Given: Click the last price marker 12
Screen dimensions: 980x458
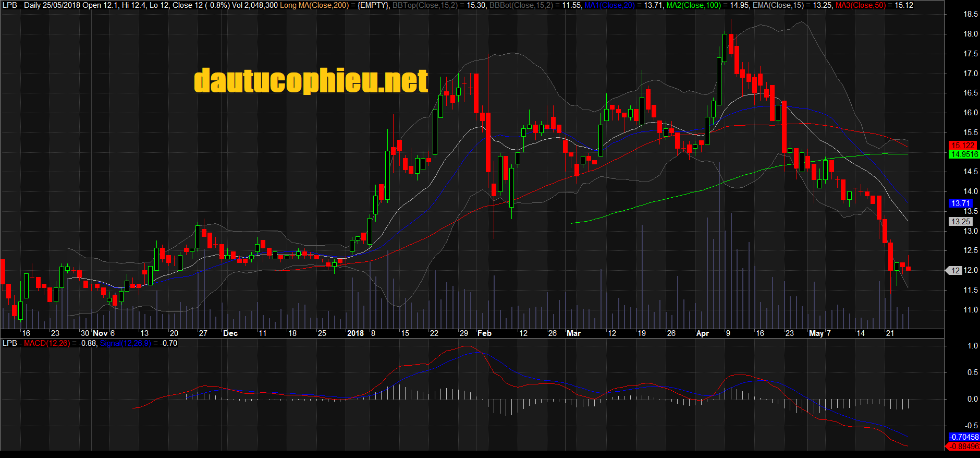Looking at the screenshot, I should pos(954,271).
